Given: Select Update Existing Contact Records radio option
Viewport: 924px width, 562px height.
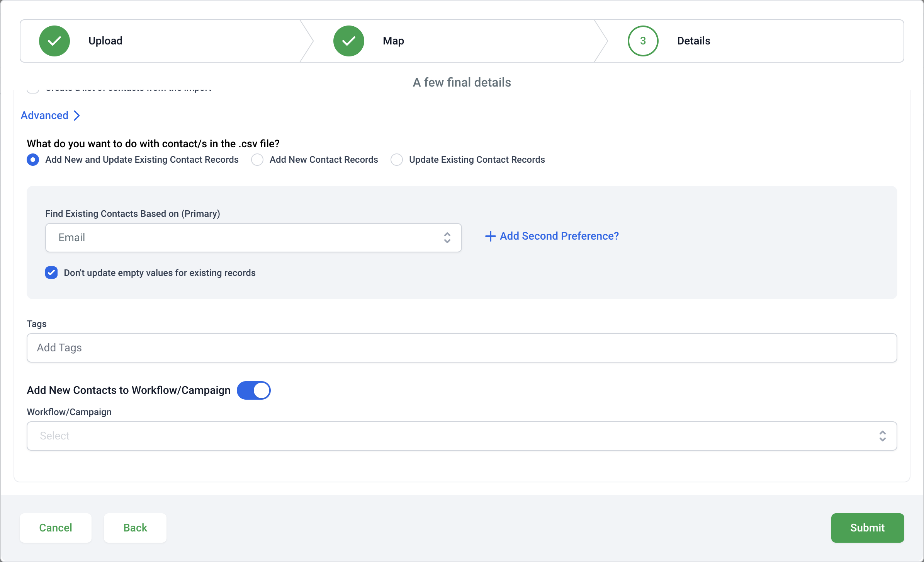Looking at the screenshot, I should pos(397,160).
